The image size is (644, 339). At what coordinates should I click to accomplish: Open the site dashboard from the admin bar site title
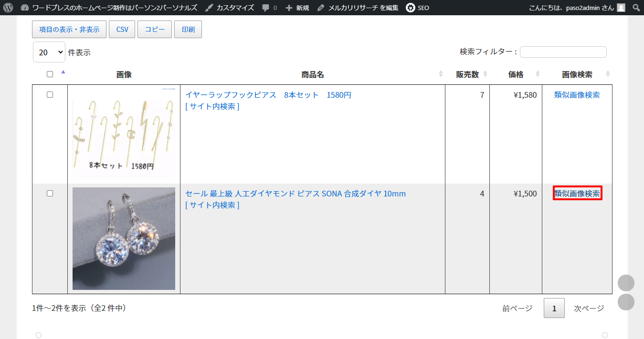pos(109,8)
